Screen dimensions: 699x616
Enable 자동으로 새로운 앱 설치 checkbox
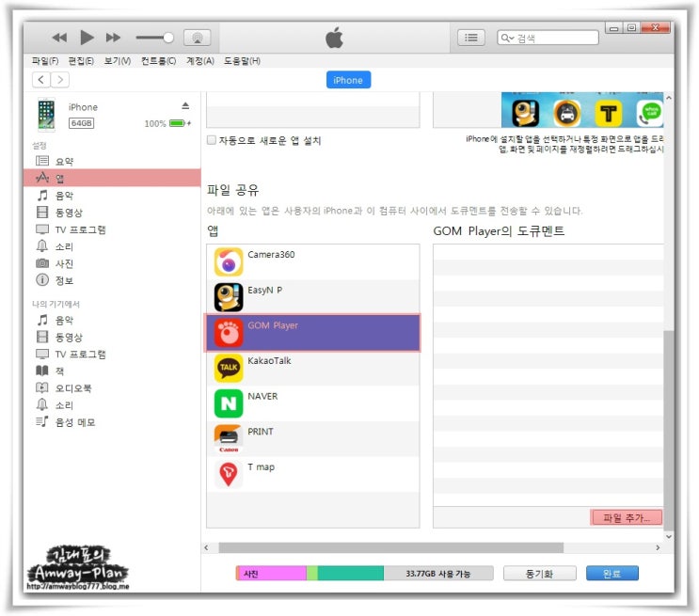click(212, 140)
